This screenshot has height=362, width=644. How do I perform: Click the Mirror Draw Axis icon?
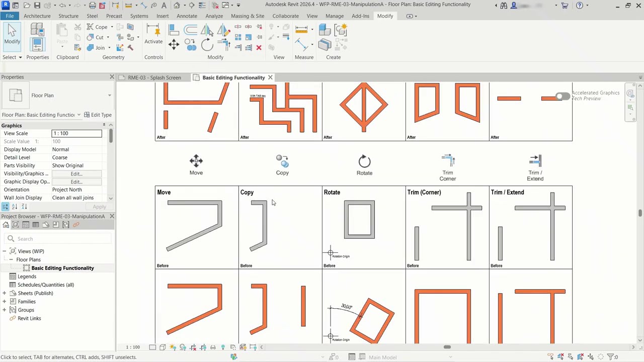pyautogui.click(x=223, y=30)
